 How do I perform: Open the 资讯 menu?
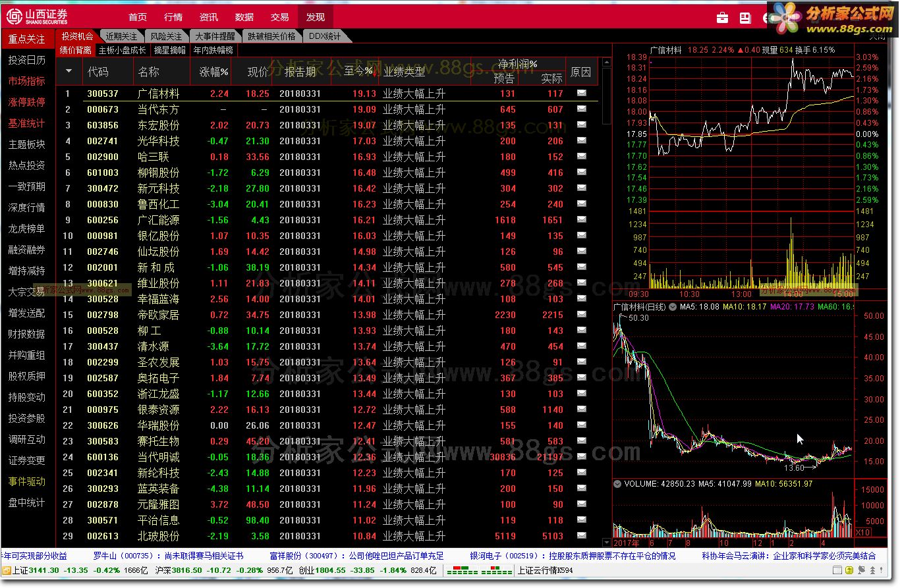click(x=209, y=17)
